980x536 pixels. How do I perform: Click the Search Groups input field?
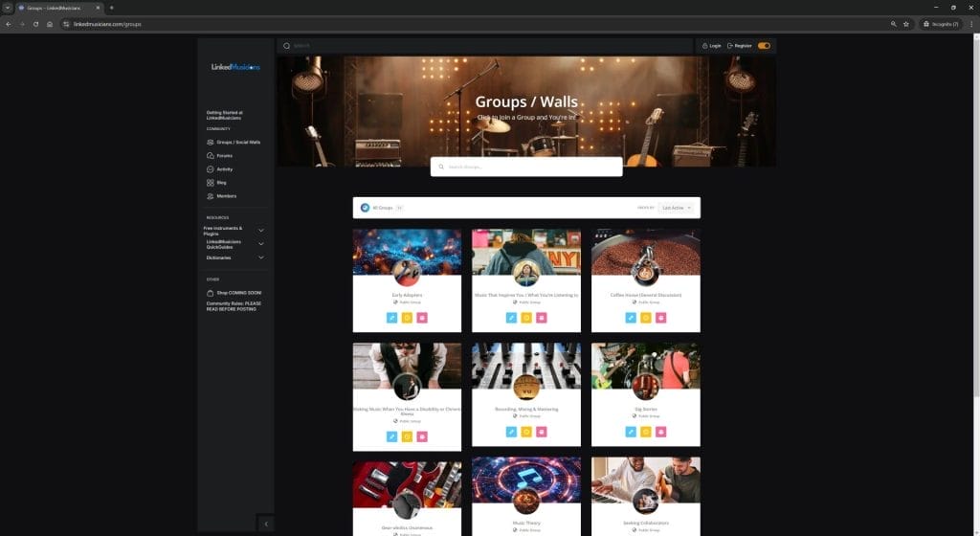click(x=526, y=167)
